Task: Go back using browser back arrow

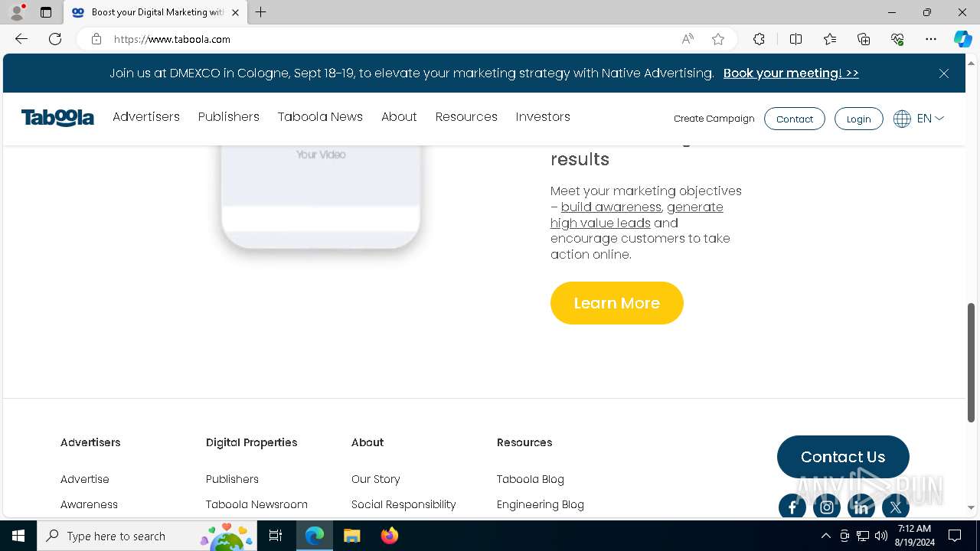Action: 21,39
